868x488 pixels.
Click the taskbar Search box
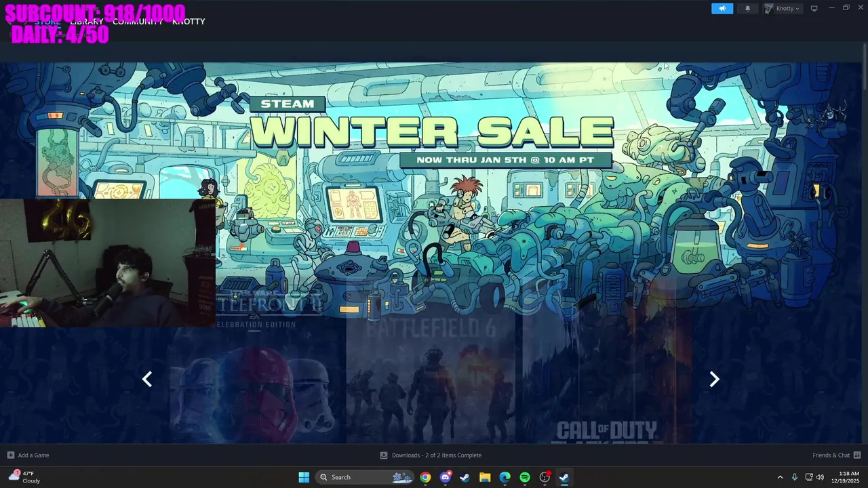365,477
